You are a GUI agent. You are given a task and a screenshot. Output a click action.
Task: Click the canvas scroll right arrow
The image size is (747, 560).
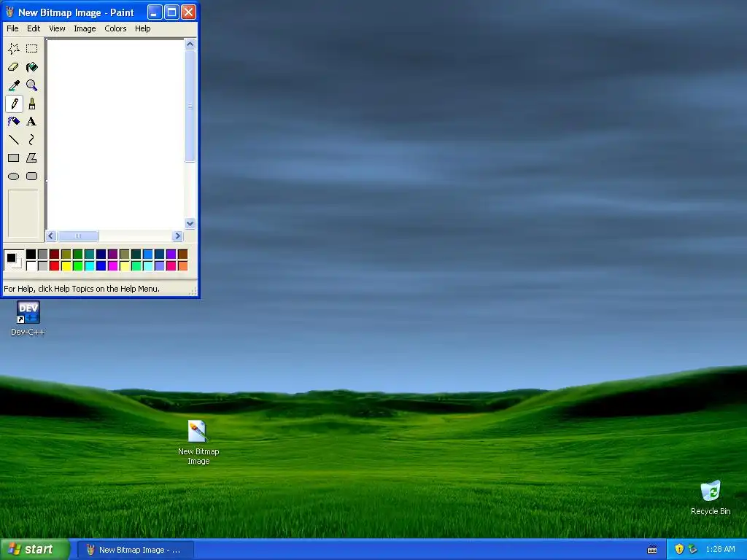pyautogui.click(x=178, y=236)
